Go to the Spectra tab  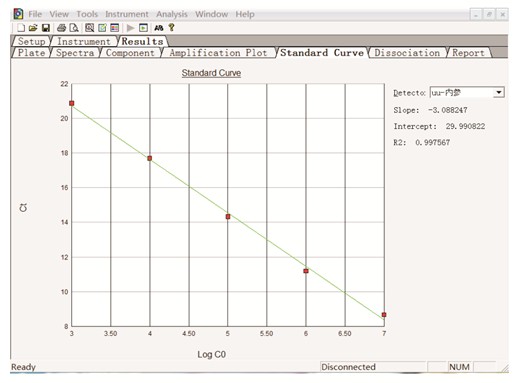(75, 53)
